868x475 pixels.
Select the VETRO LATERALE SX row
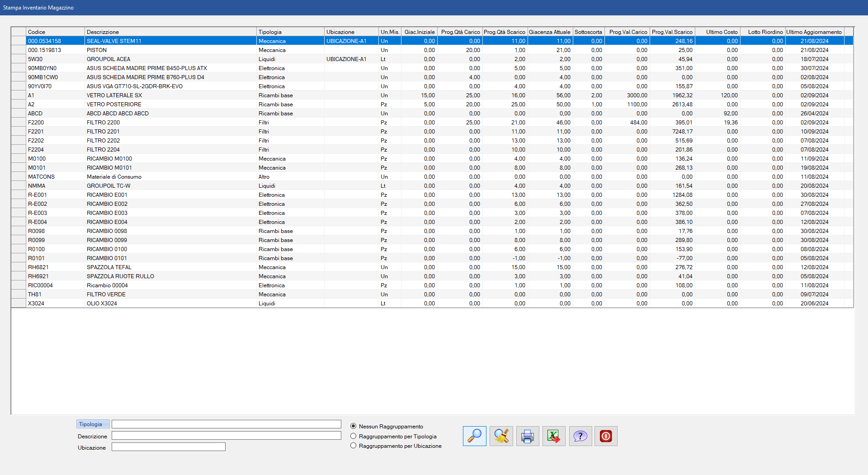114,95
